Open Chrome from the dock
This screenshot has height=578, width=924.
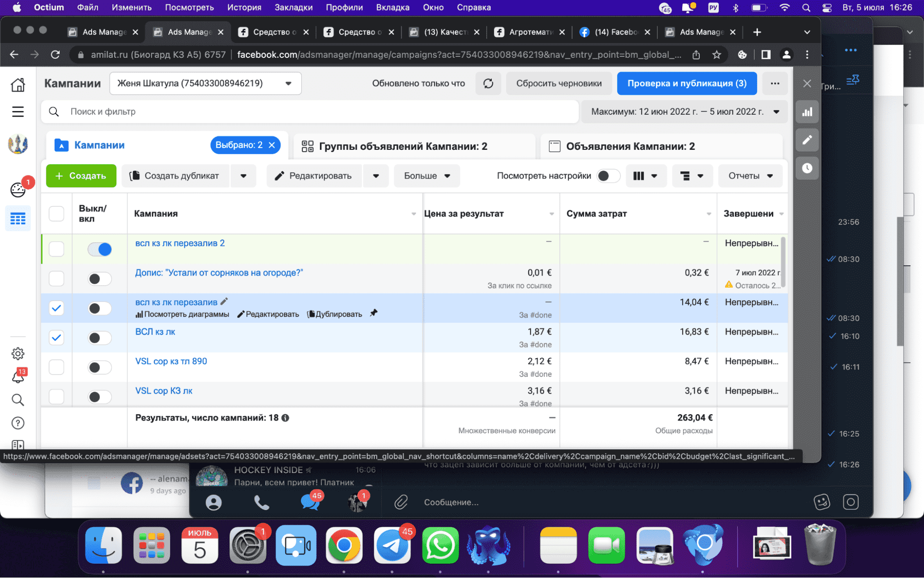tap(344, 546)
